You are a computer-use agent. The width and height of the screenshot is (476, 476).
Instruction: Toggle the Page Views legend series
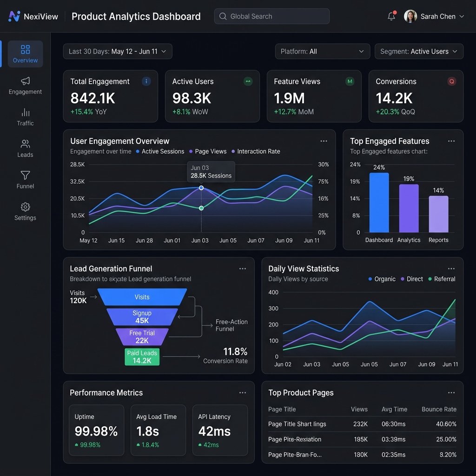pyautogui.click(x=208, y=151)
